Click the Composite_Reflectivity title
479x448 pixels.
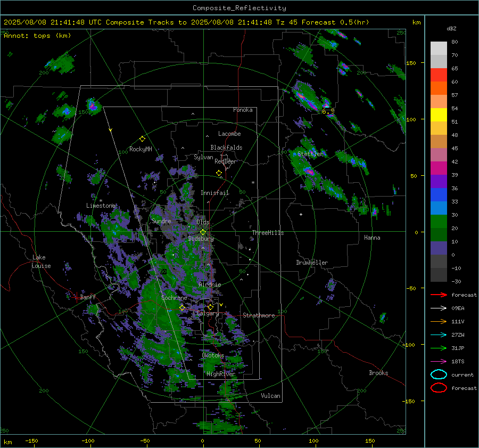[240, 8]
